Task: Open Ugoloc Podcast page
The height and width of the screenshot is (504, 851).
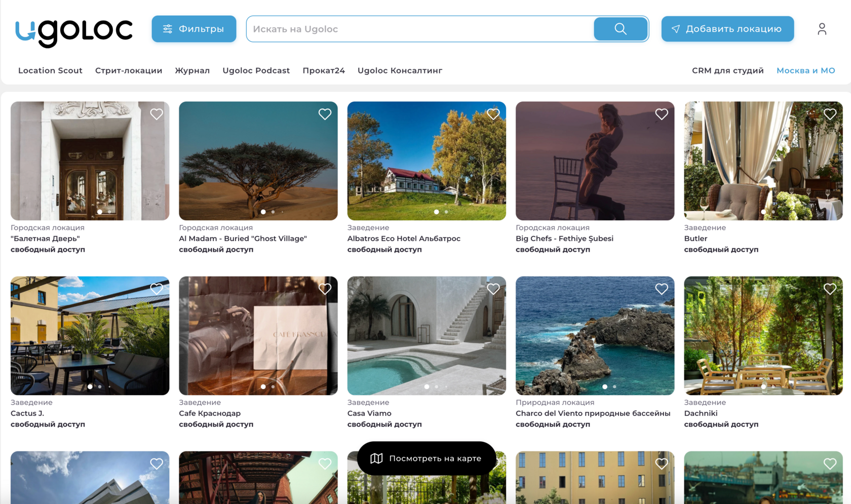Action: [256, 70]
